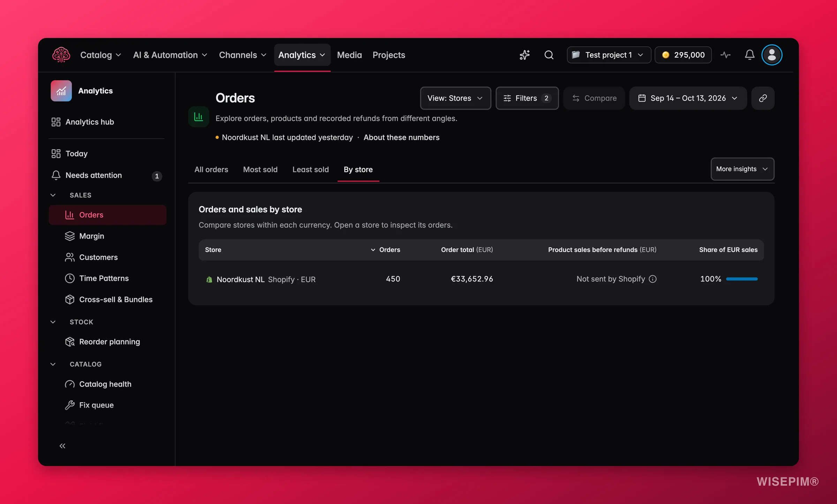
Task: Sort by the Orders column header
Action: tap(385, 250)
